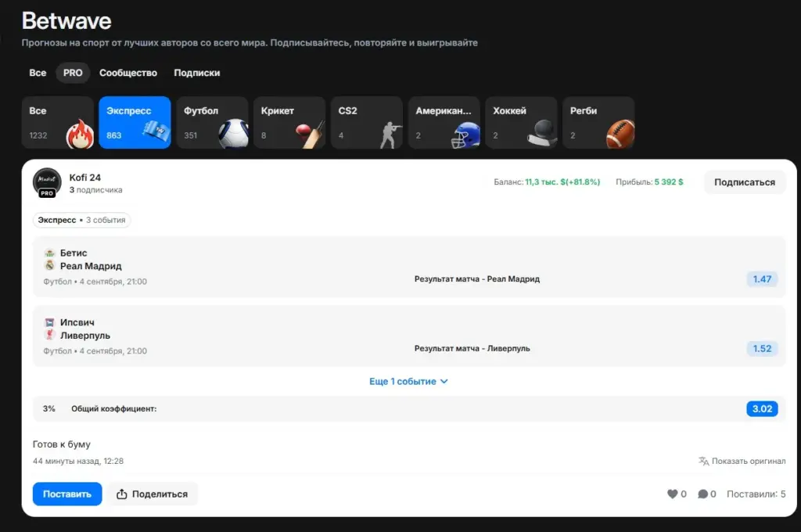
Task: Click the Поставили: 5 counter
Action: pos(756,494)
